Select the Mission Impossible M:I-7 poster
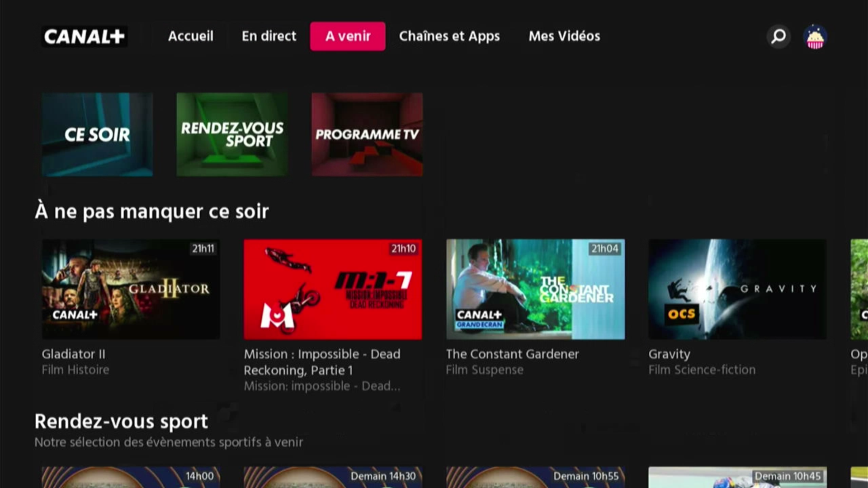The width and height of the screenshot is (868, 488). (x=333, y=289)
